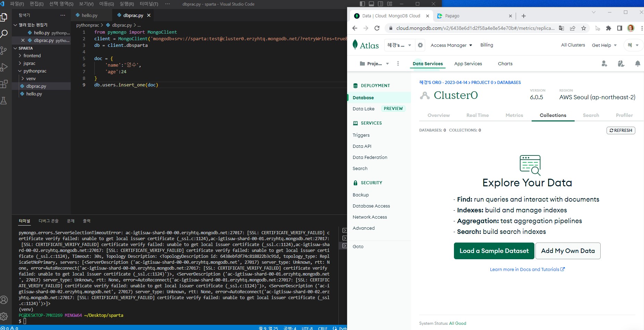Open Network Access in Atlas sidebar

click(370, 217)
